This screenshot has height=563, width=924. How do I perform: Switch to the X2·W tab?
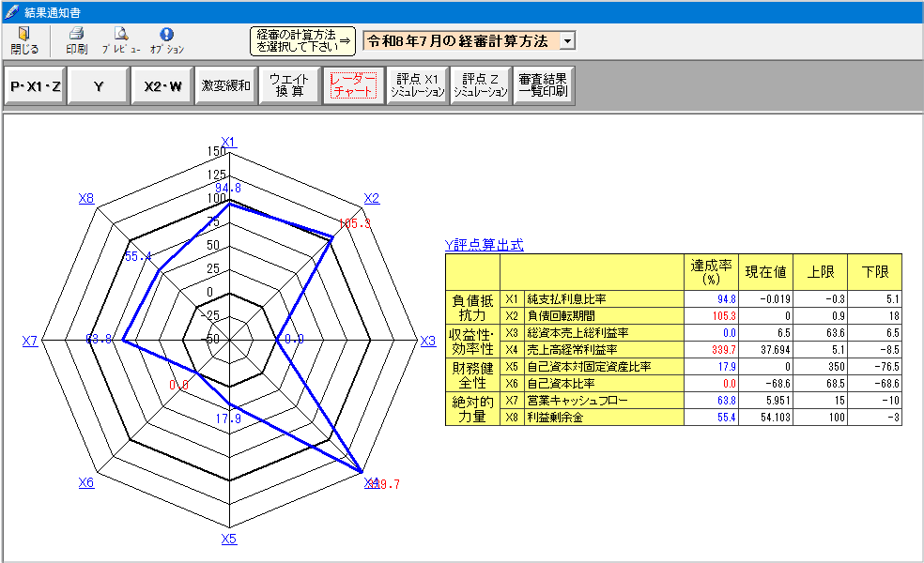pos(162,86)
